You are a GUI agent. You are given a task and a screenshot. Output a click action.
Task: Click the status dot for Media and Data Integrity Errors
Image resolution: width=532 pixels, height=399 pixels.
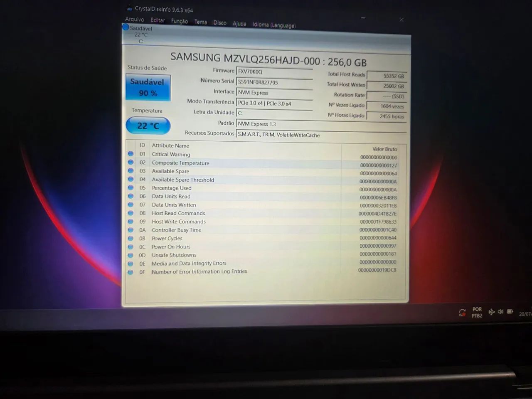131,264
